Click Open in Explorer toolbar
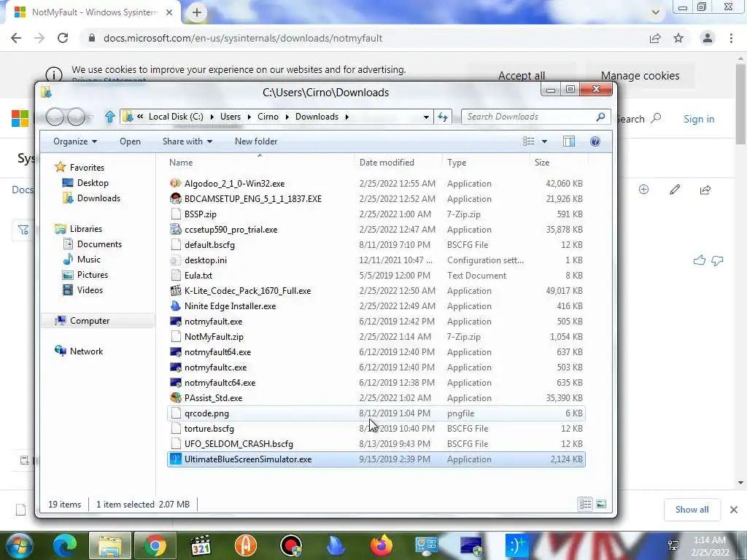This screenshot has height=560, width=747. [x=130, y=141]
